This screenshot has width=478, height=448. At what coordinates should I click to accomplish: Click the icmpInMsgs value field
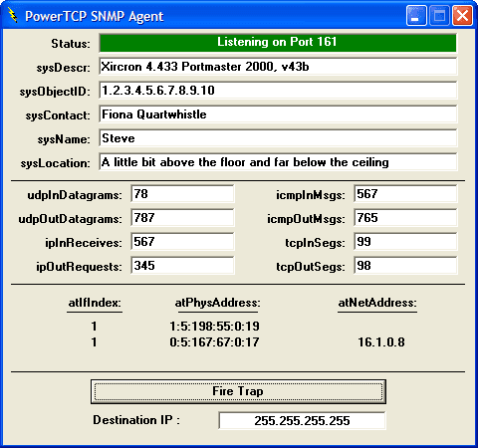405,194
